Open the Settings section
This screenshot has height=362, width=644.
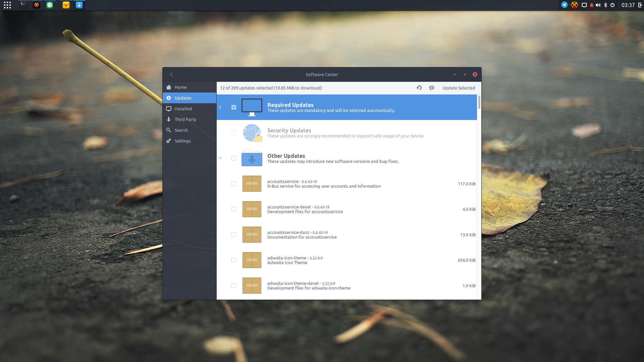190,141
